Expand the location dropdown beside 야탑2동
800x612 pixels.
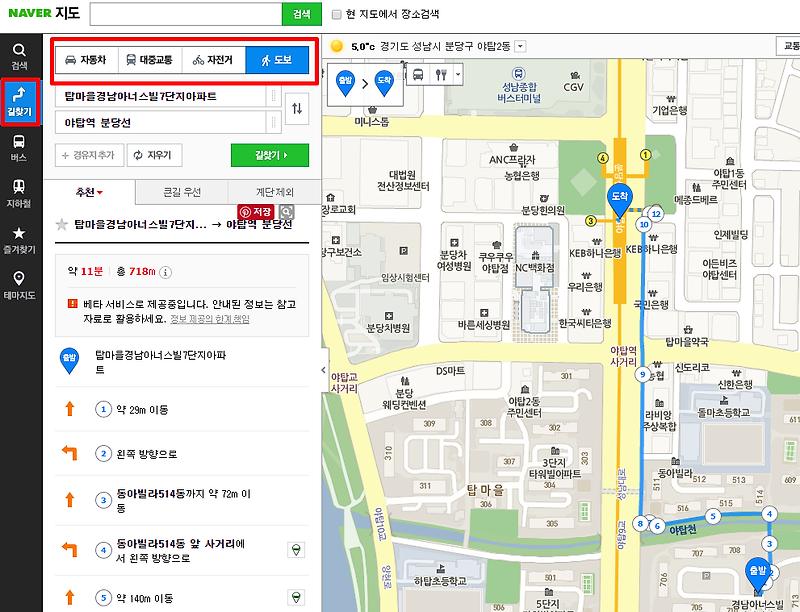click(520, 46)
